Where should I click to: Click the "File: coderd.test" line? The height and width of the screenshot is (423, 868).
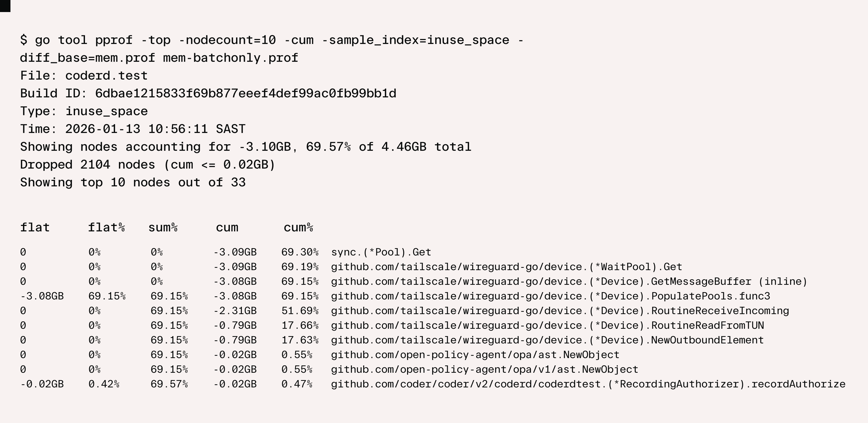coord(84,76)
